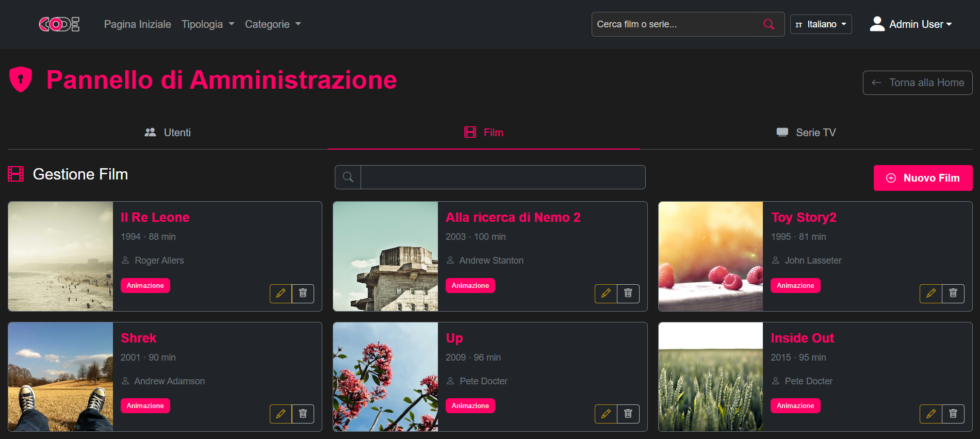The width and height of the screenshot is (980, 439).
Task: Edit Toy Story2 with pencil icon
Action: (x=931, y=294)
